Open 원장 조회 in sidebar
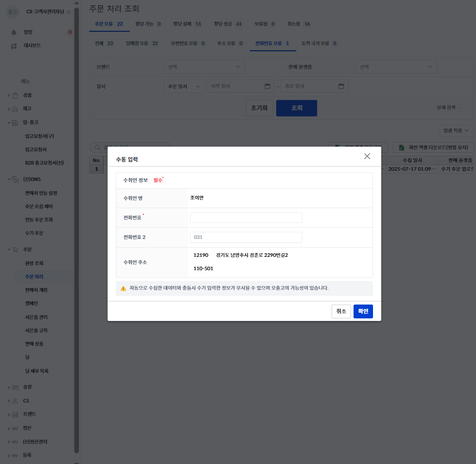Screen dimensions: 476x464 [34, 264]
